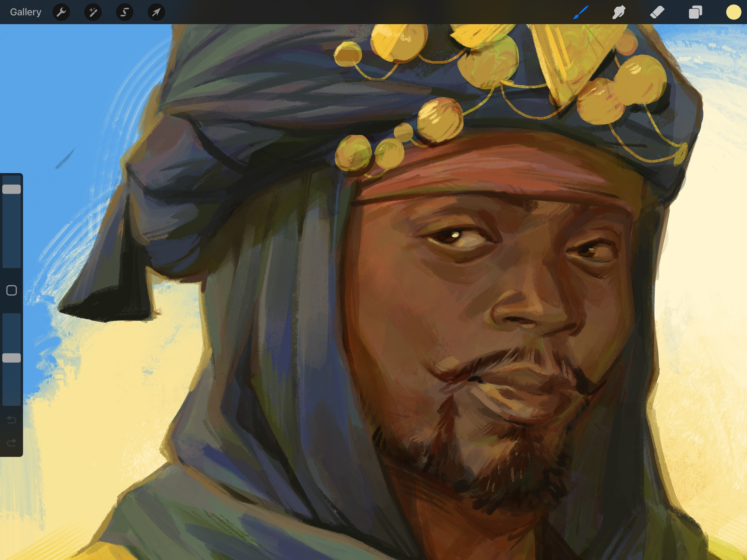Click the brush size slider handle
The image size is (747, 560).
point(12,189)
